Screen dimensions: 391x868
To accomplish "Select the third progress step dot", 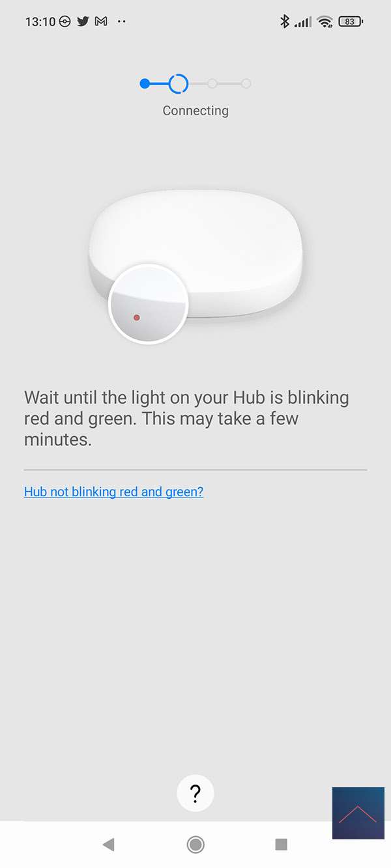I will 212,83.
